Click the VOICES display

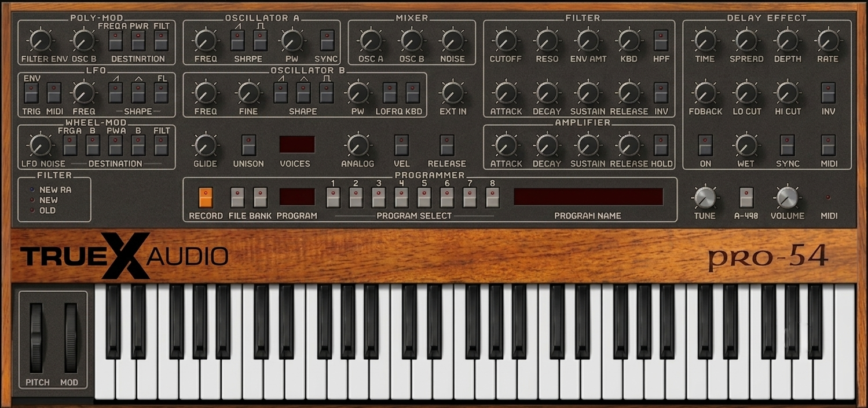(297, 144)
